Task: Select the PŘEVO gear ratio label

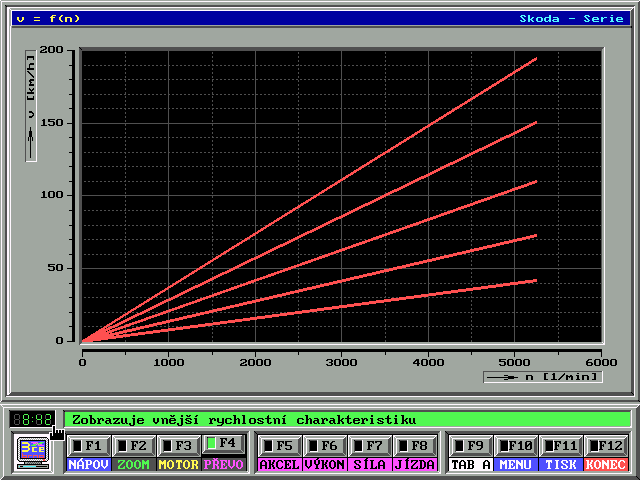Action: (224, 464)
